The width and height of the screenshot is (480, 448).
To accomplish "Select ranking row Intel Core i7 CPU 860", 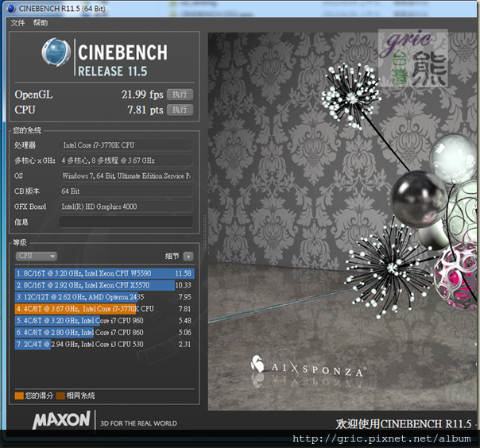I will 104,332.
